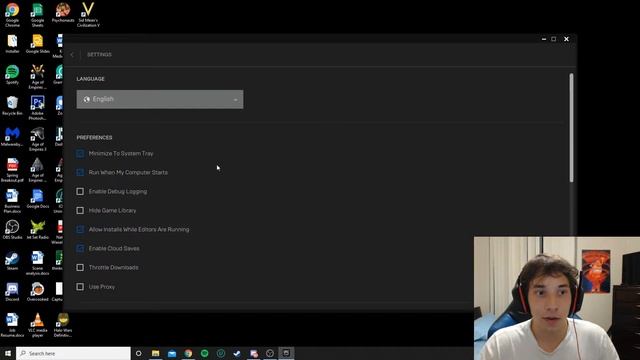Select the Job Resume.docx file icon
Viewport: 640px width, 360px height.
coord(12,325)
